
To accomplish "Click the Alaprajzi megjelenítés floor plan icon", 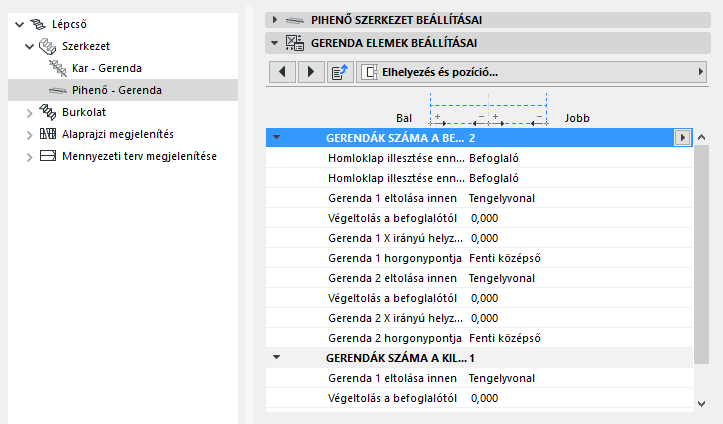I will tap(47, 134).
